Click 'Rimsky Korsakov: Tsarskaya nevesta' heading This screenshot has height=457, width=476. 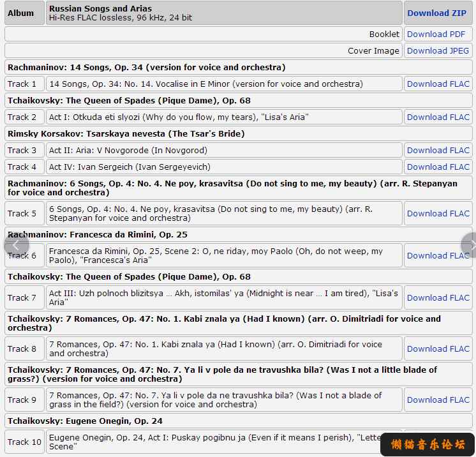(126, 133)
